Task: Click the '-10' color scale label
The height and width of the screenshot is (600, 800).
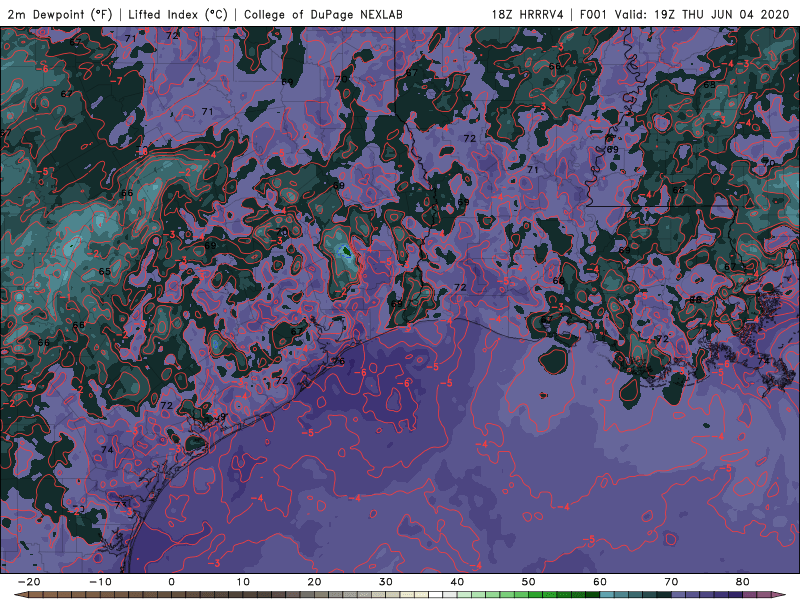Action: pyautogui.click(x=100, y=582)
